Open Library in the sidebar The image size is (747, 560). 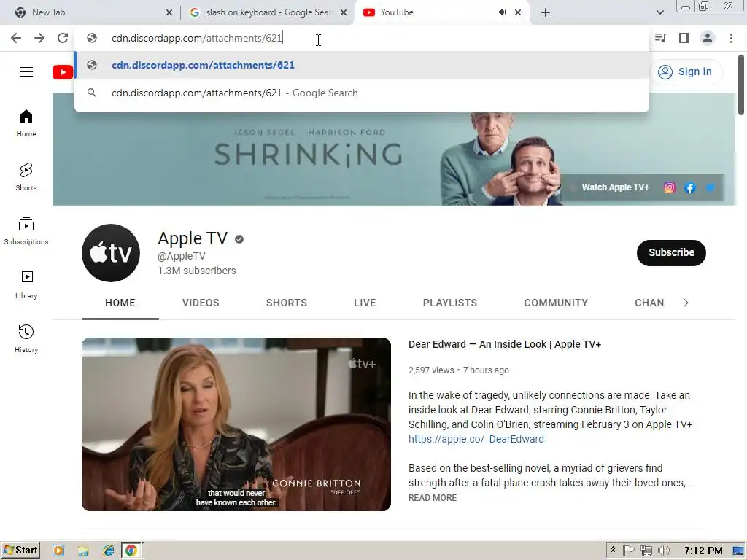point(26,285)
